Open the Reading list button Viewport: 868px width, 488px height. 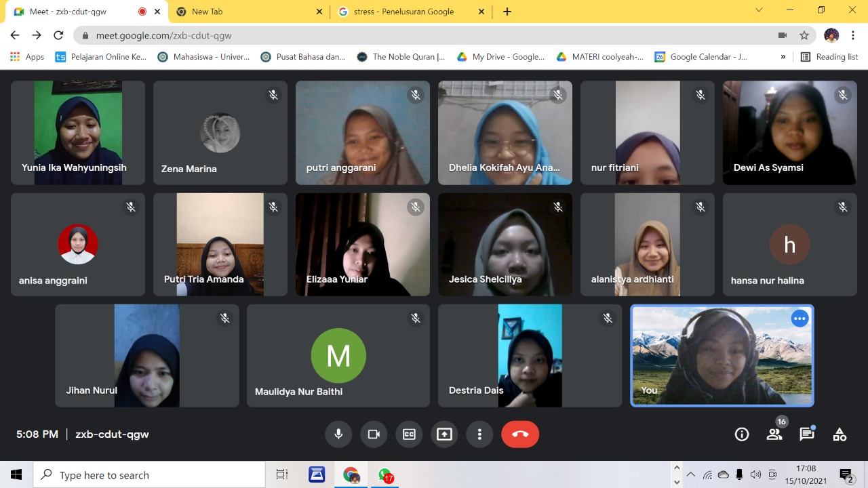(829, 57)
